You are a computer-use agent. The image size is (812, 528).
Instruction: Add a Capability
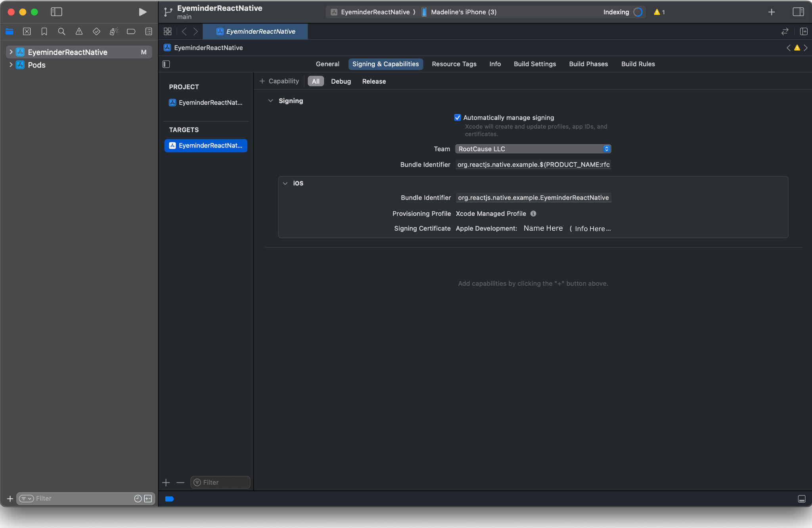click(x=280, y=81)
